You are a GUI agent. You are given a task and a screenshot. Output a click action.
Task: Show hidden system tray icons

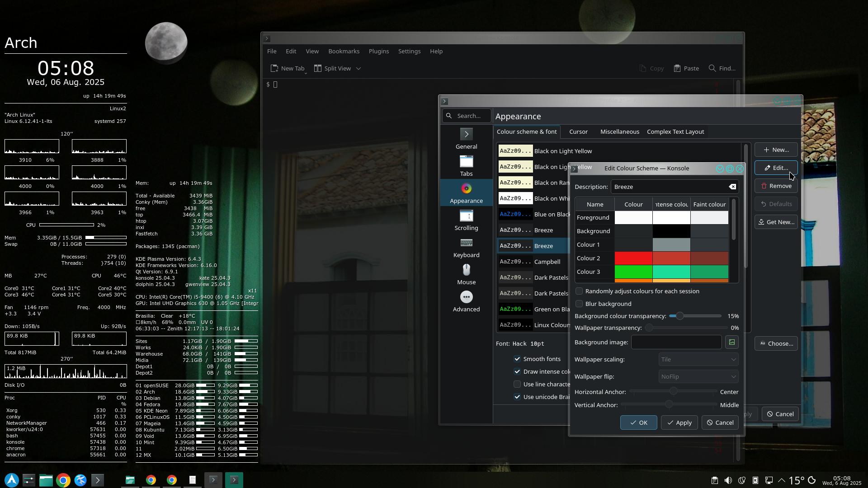781,480
